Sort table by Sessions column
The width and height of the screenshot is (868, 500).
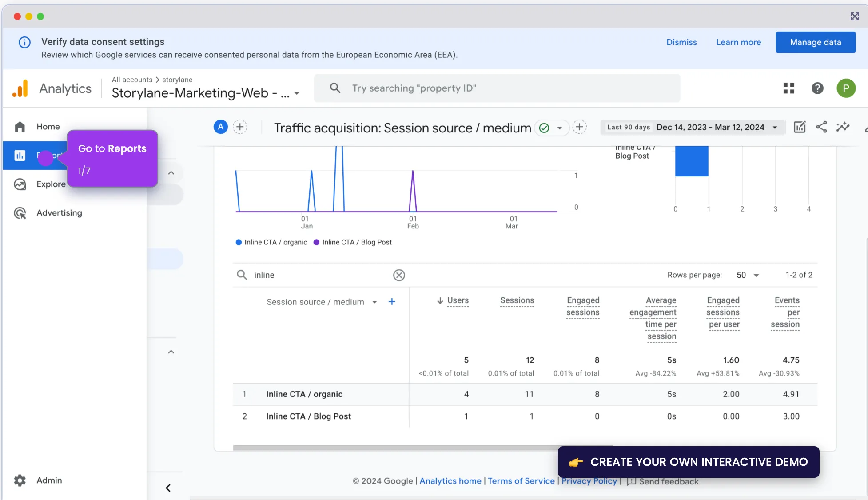click(517, 300)
